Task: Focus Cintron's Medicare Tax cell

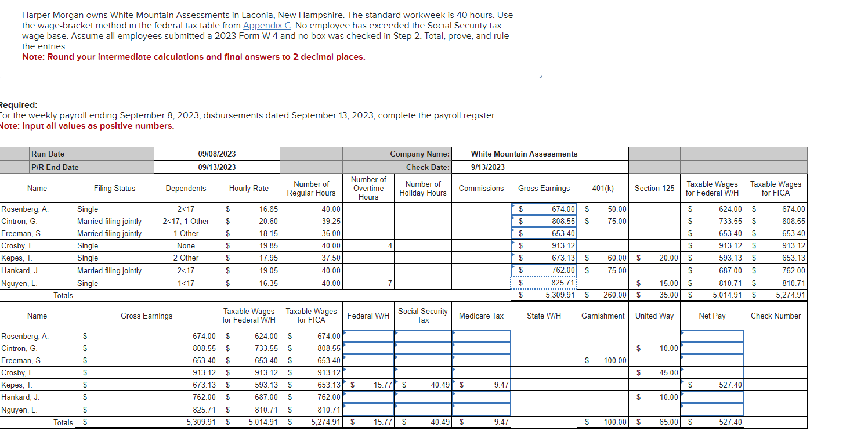Action: click(x=482, y=348)
